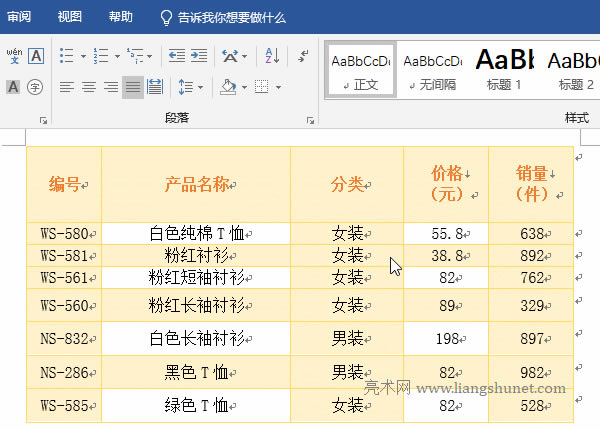
Task: Click the numbered list icon
Action: pyautogui.click(x=100, y=56)
